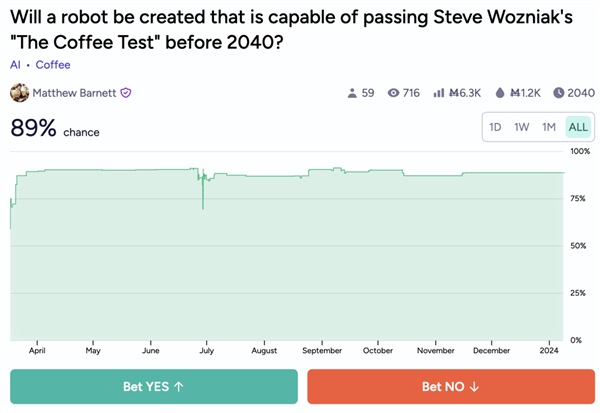The height and width of the screenshot is (413, 600).
Task: Show the 1M chart range
Action: tap(549, 127)
